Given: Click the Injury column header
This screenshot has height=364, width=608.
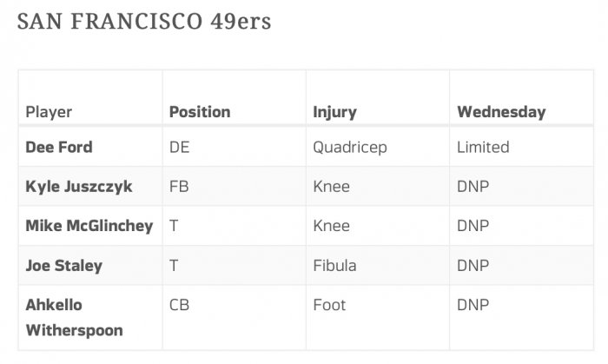Looking at the screenshot, I should tap(334, 112).
